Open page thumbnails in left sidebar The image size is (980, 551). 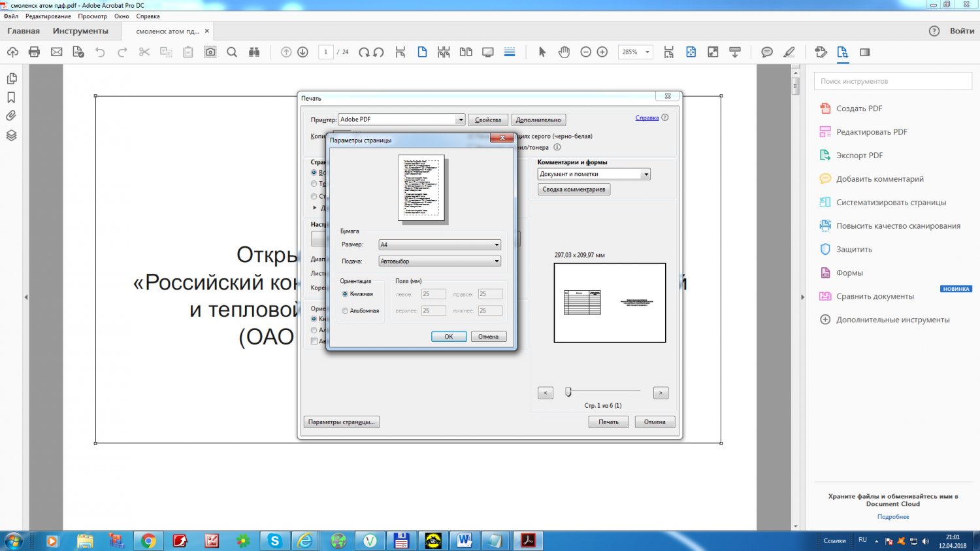click(11, 78)
